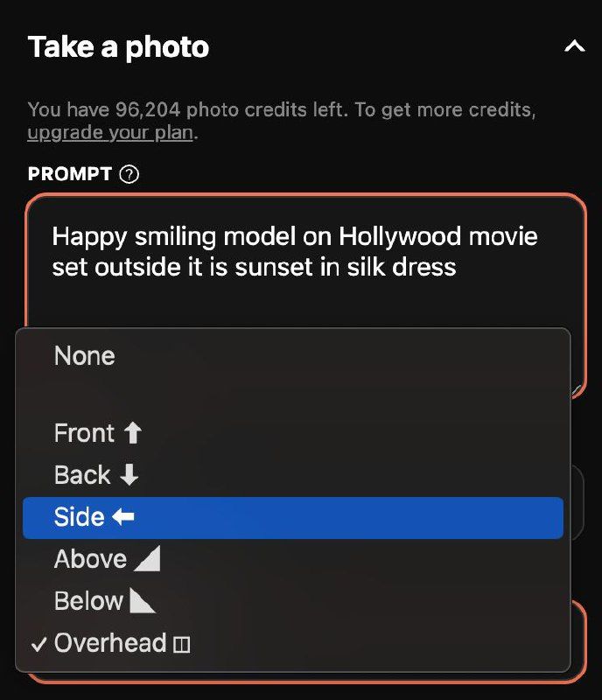This screenshot has width=602, height=700.
Task: Click the split-square icon beside Overhead
Action: click(x=182, y=645)
